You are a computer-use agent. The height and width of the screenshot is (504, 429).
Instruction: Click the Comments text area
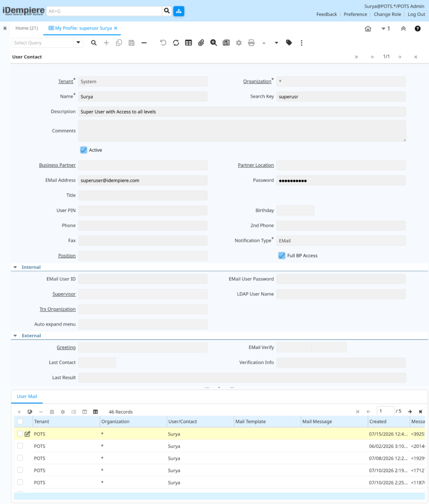[242, 131]
